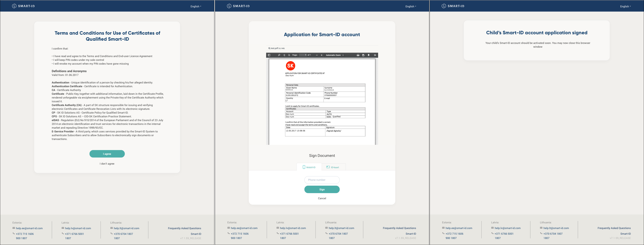
Task: Open the English language dropdown on the Terms page
Action: [196, 7]
